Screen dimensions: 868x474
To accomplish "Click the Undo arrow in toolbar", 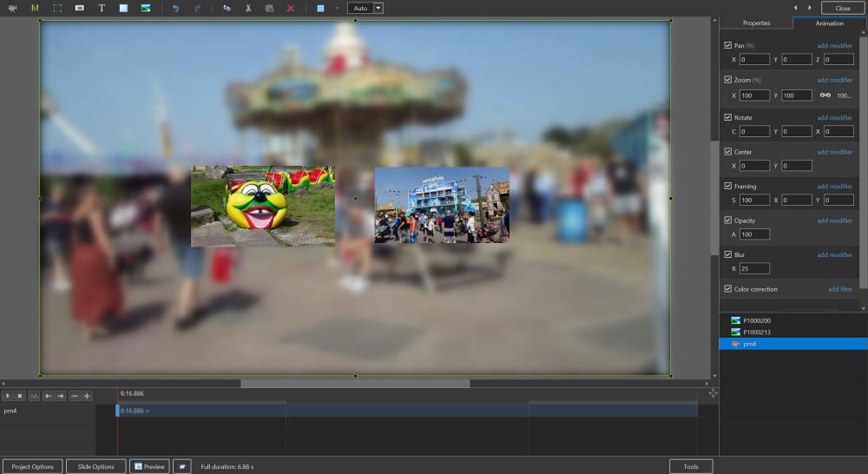I will (x=175, y=8).
